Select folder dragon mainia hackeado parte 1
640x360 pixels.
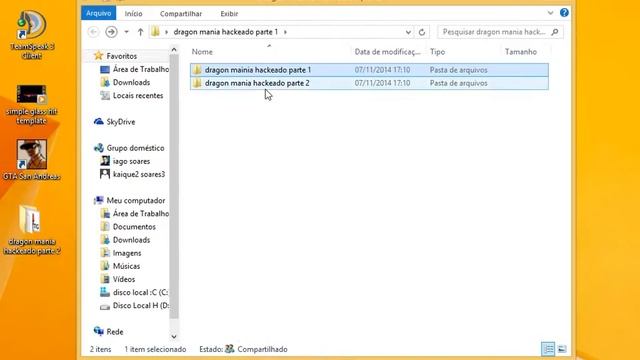369,70
